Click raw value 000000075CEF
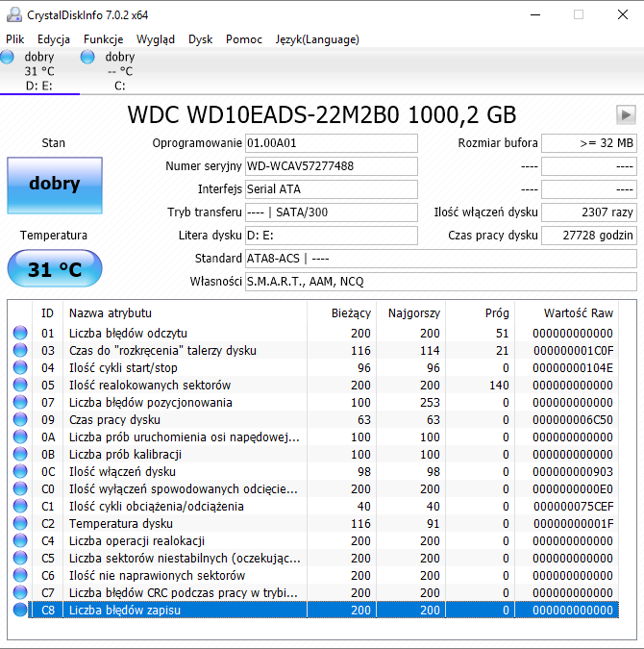The image size is (644, 649). pyautogui.click(x=573, y=506)
